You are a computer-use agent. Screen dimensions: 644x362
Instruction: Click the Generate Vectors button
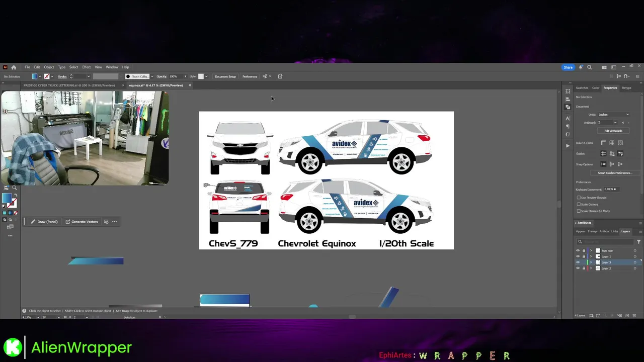82,222
